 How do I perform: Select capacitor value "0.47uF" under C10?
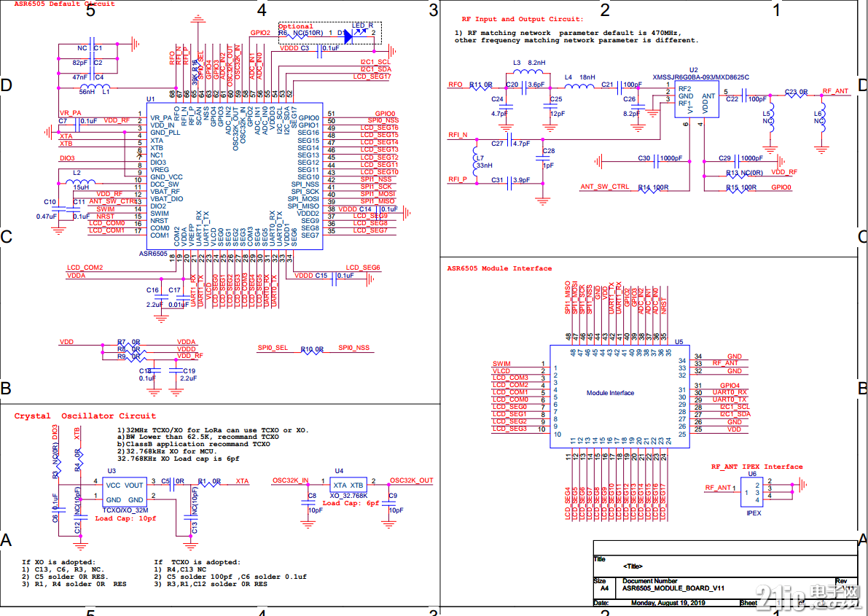(47, 217)
